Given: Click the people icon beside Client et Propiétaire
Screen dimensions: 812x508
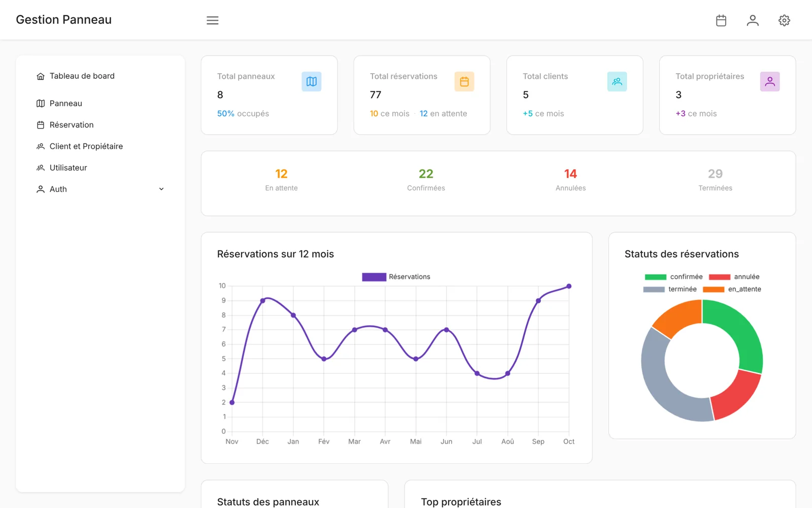Looking at the screenshot, I should [41, 146].
